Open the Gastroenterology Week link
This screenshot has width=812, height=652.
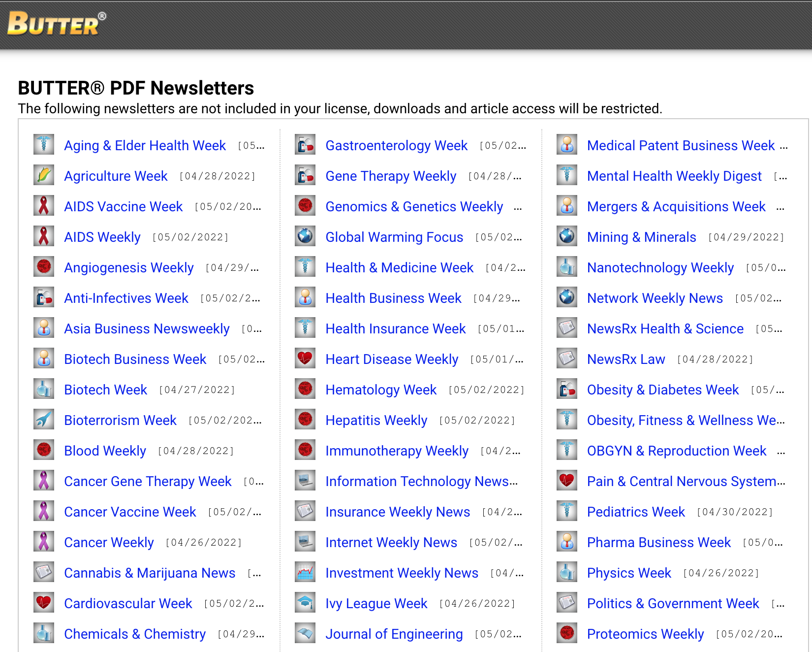point(396,146)
